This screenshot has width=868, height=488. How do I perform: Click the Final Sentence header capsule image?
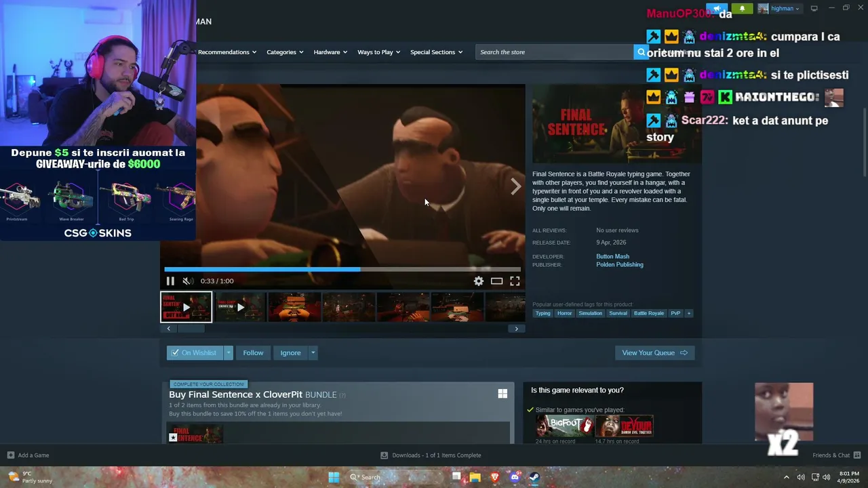tap(616, 124)
